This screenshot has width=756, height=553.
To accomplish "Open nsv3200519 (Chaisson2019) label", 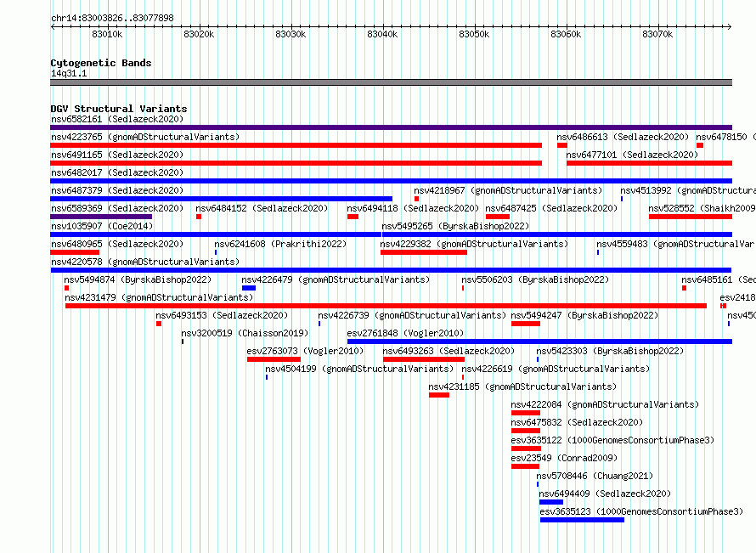I will tap(245, 333).
